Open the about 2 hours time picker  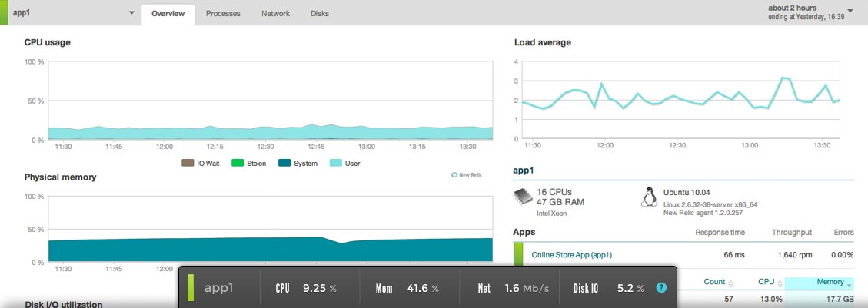pos(810,13)
